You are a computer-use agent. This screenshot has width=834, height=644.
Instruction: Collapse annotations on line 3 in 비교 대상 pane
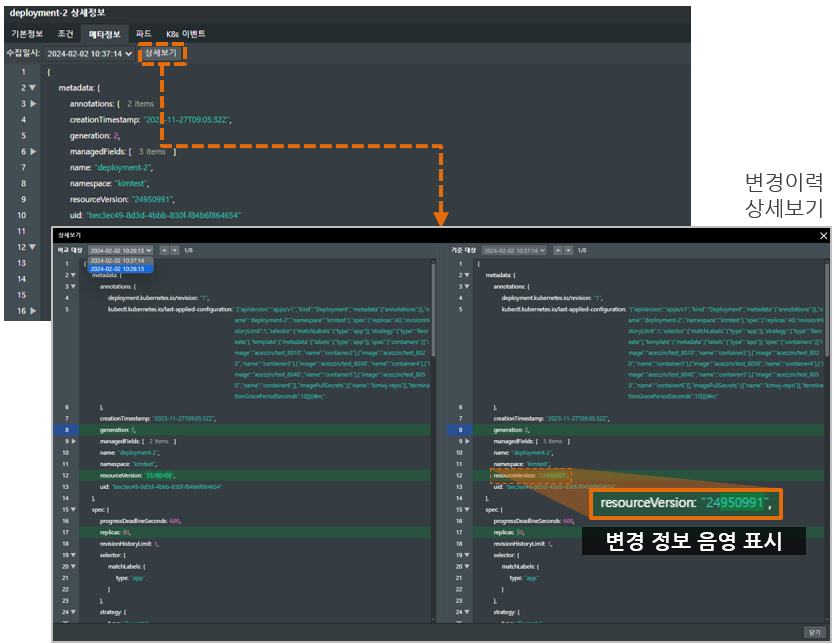tap(73, 287)
